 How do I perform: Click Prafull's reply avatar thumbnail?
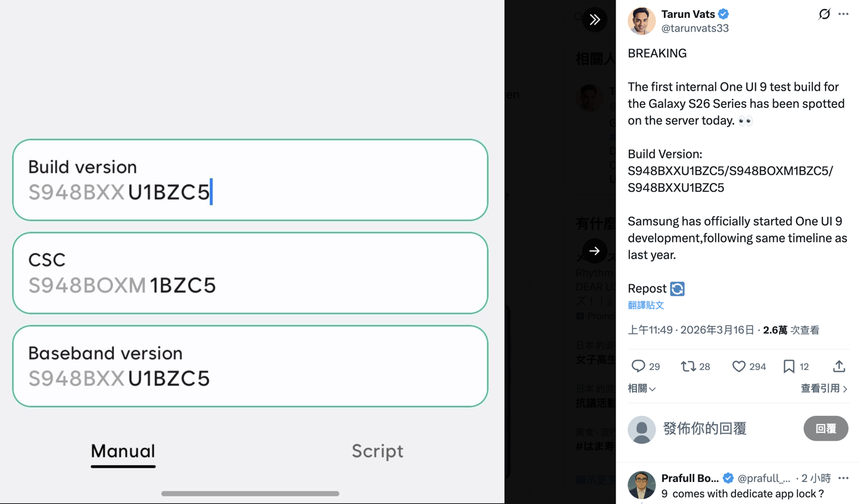tap(641, 484)
